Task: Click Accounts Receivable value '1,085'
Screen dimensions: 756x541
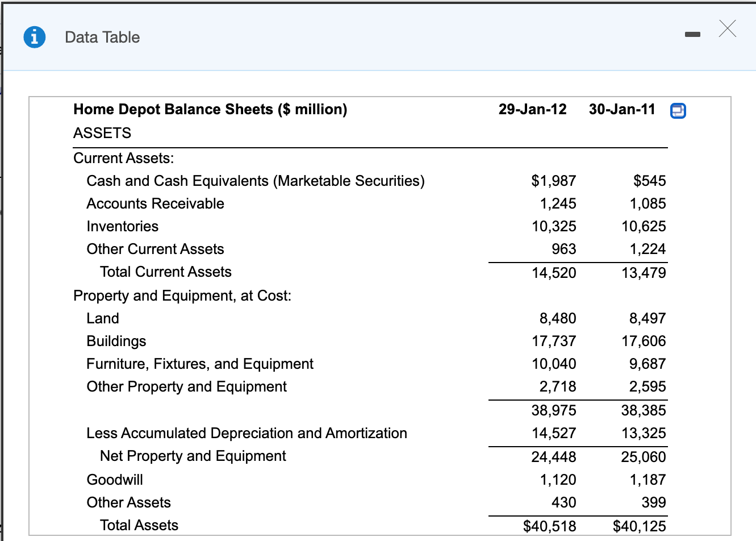Action: click(x=648, y=203)
